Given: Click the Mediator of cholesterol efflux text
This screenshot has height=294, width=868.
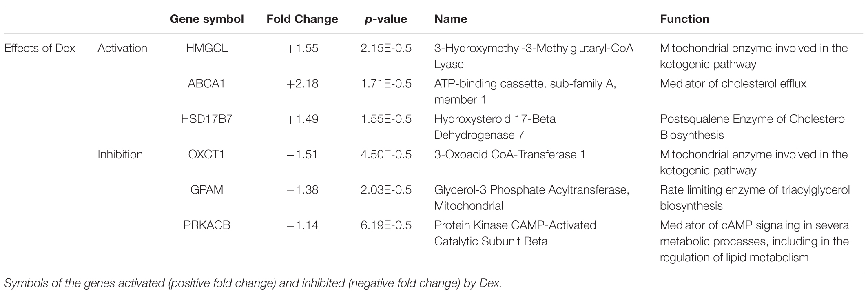Looking at the screenshot, I should [x=733, y=84].
